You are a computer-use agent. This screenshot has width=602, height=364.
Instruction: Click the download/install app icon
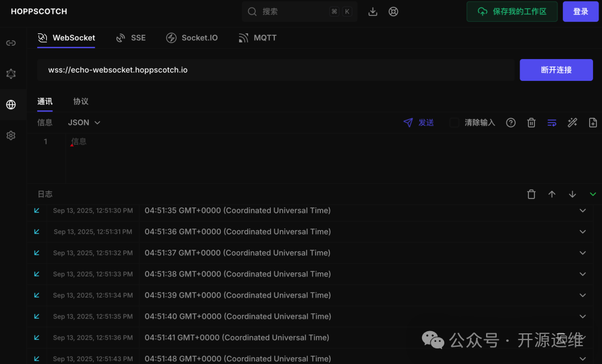pos(373,12)
